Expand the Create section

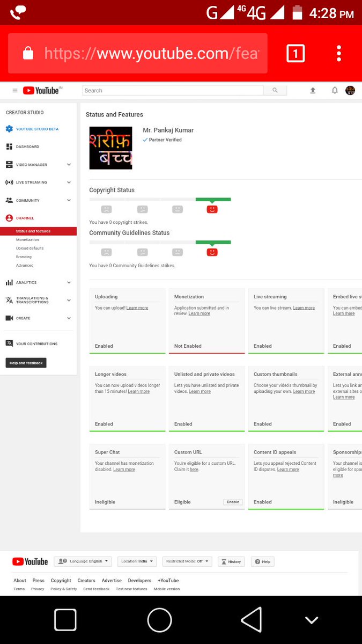[x=69, y=318]
